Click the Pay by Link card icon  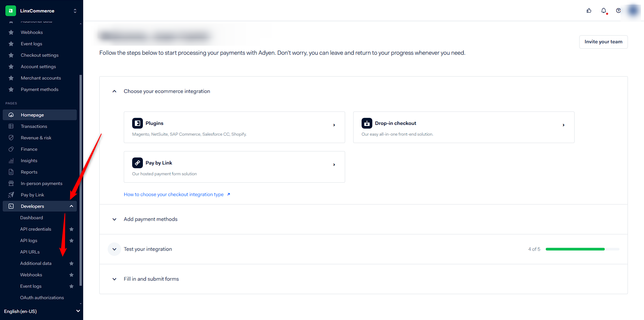pos(138,163)
